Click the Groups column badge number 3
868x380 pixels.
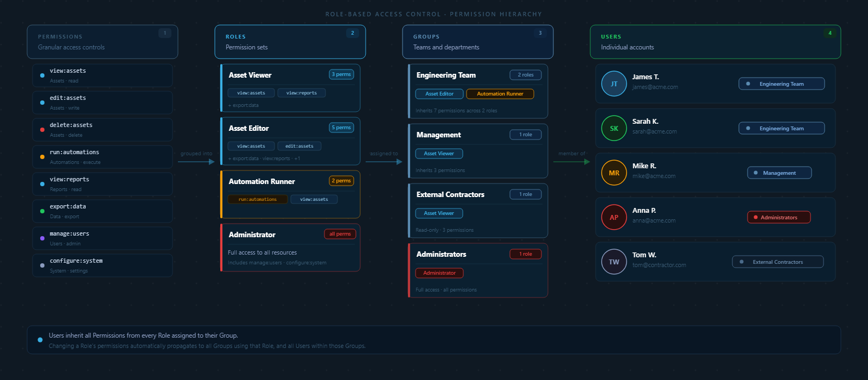pyautogui.click(x=540, y=33)
